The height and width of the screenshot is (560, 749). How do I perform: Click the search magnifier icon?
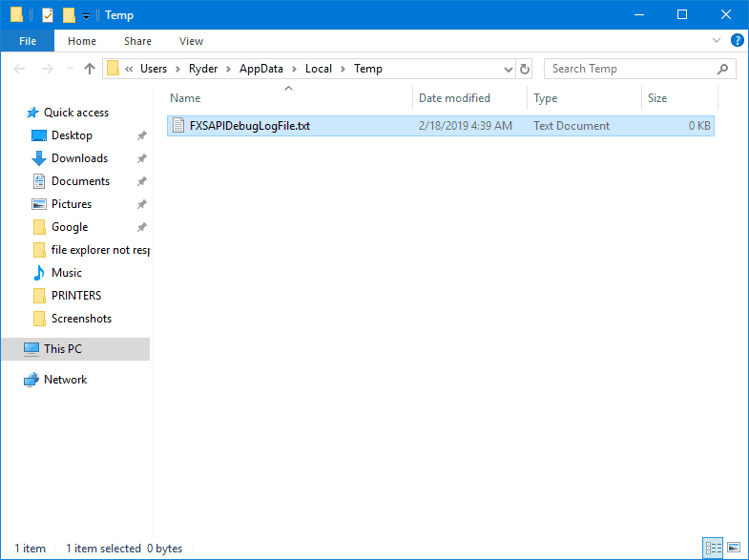[722, 69]
